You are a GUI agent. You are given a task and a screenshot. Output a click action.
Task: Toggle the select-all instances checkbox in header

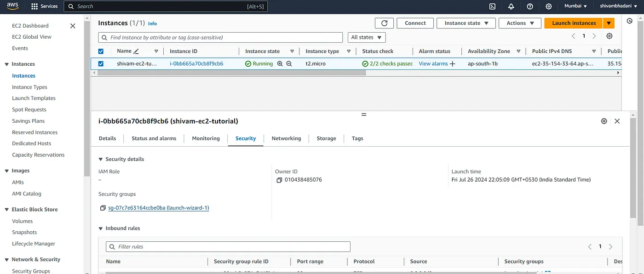[101, 51]
